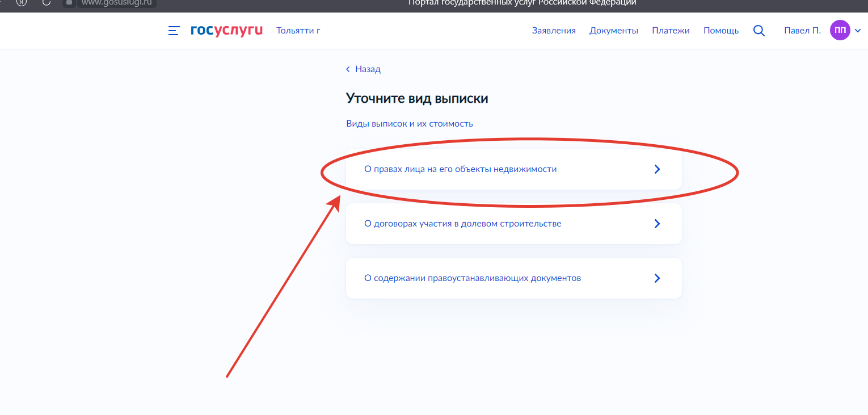868x415 pixels.
Task: Reload the page in the browser
Action: (x=47, y=2)
